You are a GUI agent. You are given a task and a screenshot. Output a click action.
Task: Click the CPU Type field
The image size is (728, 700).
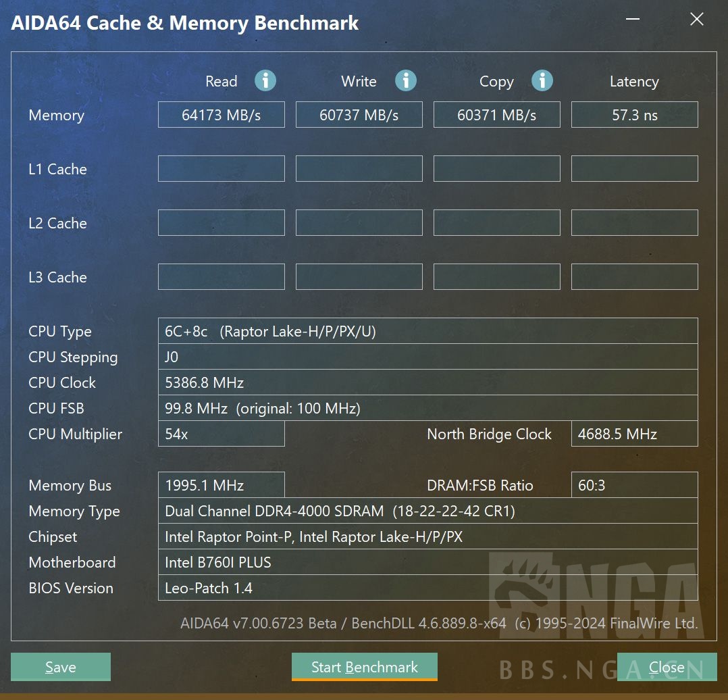pyautogui.click(x=427, y=331)
